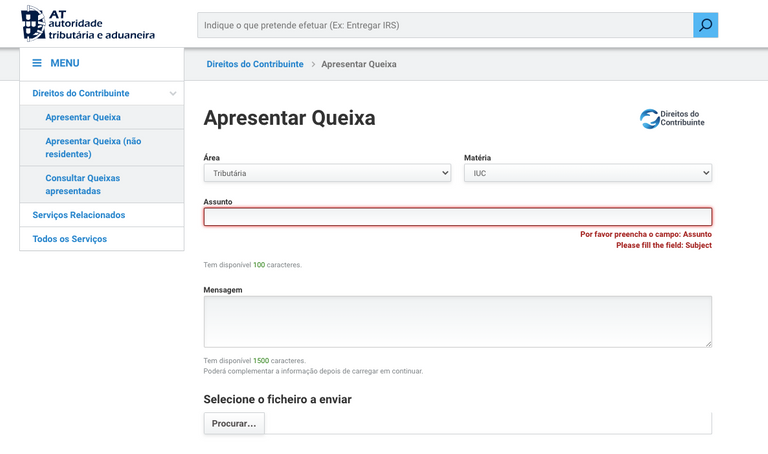Click the Direitos do Contribuinte badge logo
The width and height of the screenshot is (768, 454).
[x=672, y=119]
